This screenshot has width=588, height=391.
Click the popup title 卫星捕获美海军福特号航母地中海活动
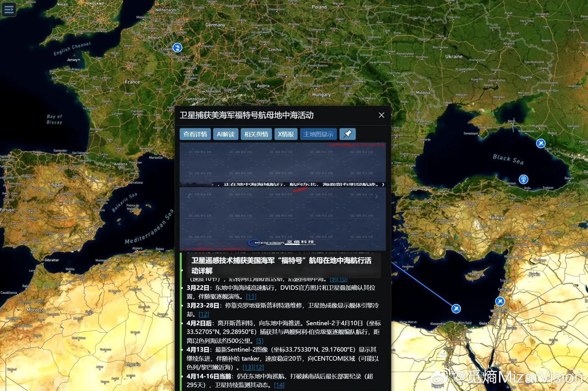coord(246,115)
